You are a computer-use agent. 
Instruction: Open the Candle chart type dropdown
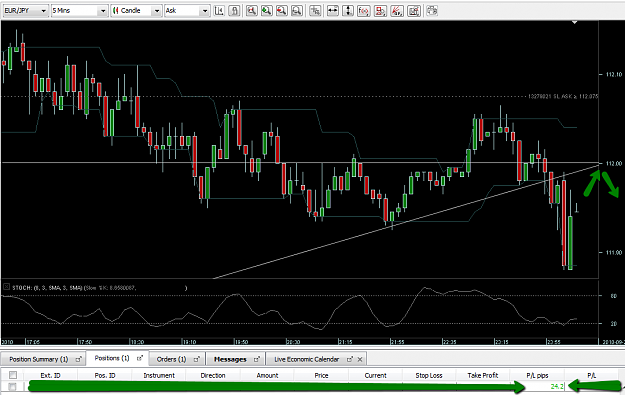[x=136, y=11]
